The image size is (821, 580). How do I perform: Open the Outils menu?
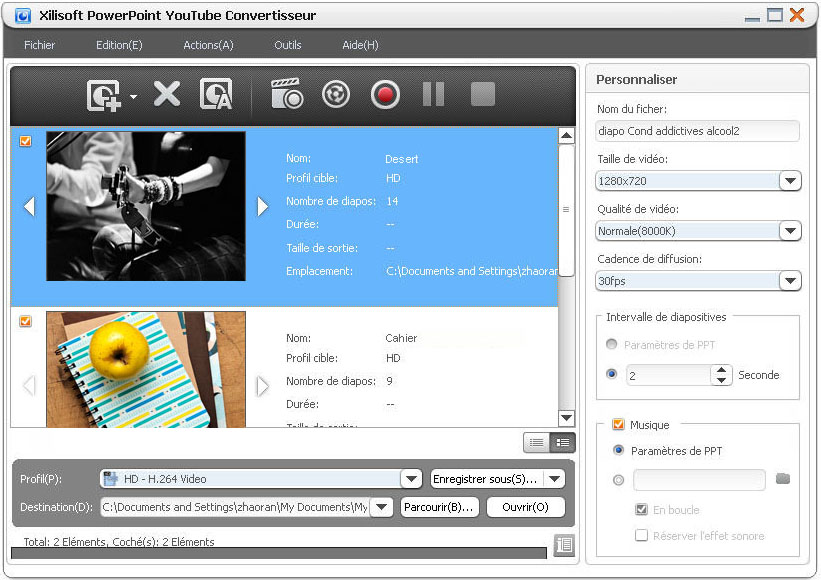coord(287,45)
